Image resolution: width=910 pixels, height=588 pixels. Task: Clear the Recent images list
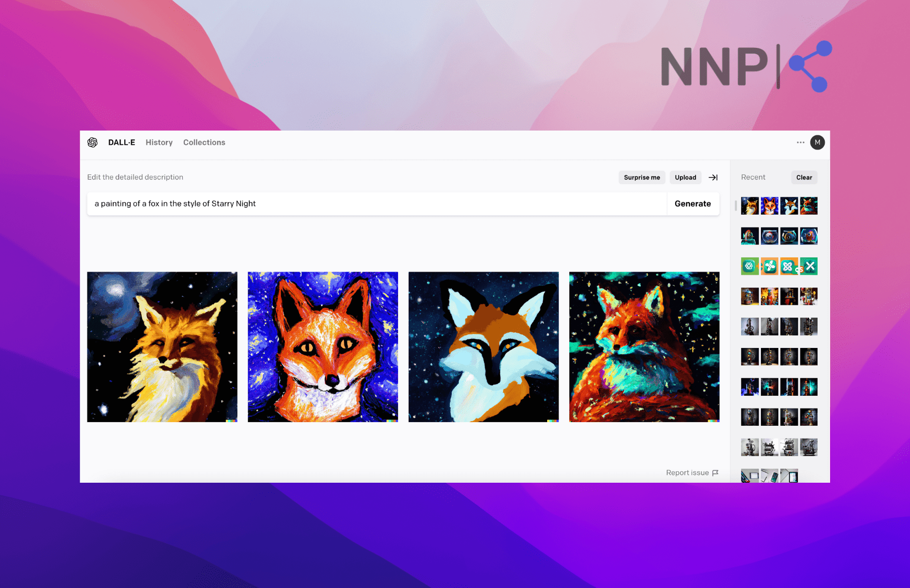click(804, 177)
